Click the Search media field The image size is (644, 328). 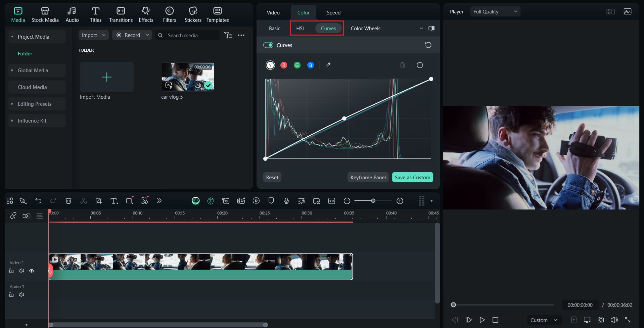coord(187,35)
